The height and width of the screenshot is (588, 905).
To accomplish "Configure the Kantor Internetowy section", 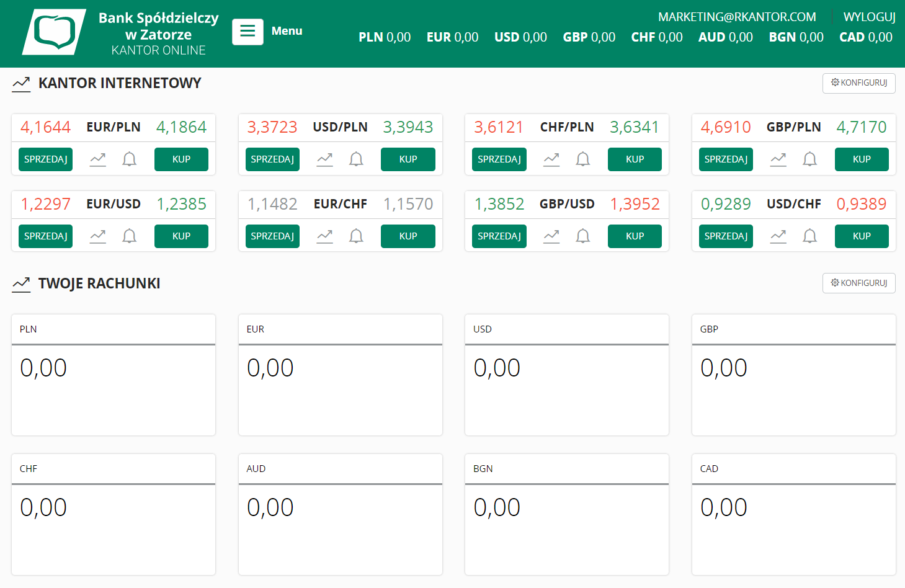I will click(858, 83).
